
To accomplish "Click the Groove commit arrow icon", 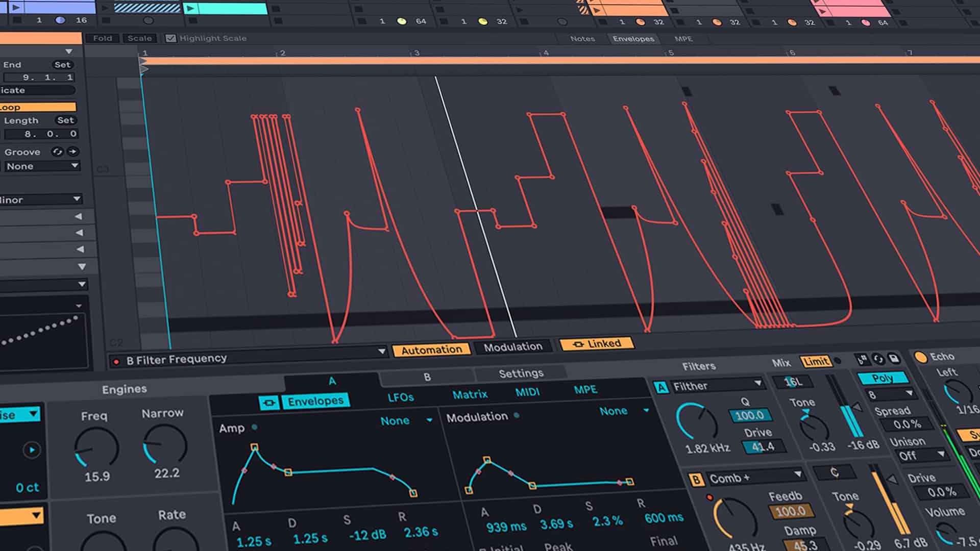I will click(x=73, y=152).
